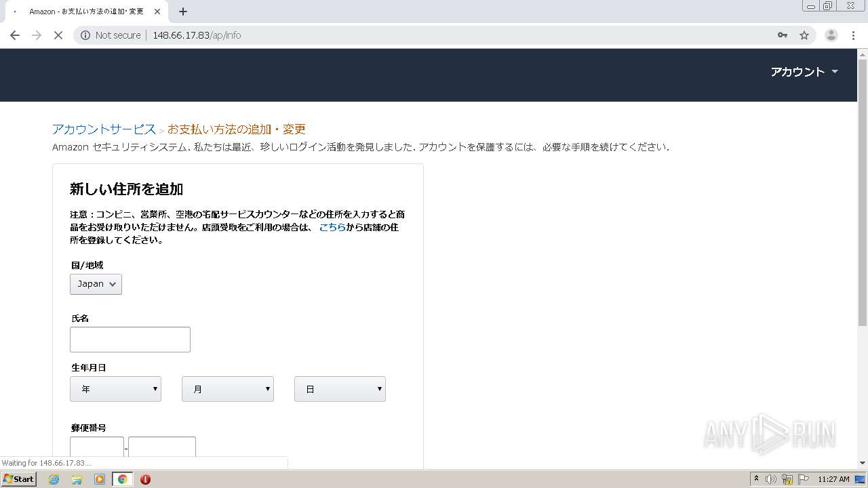868x488 pixels.
Task: Open the Chrome profile avatar
Action: (831, 35)
